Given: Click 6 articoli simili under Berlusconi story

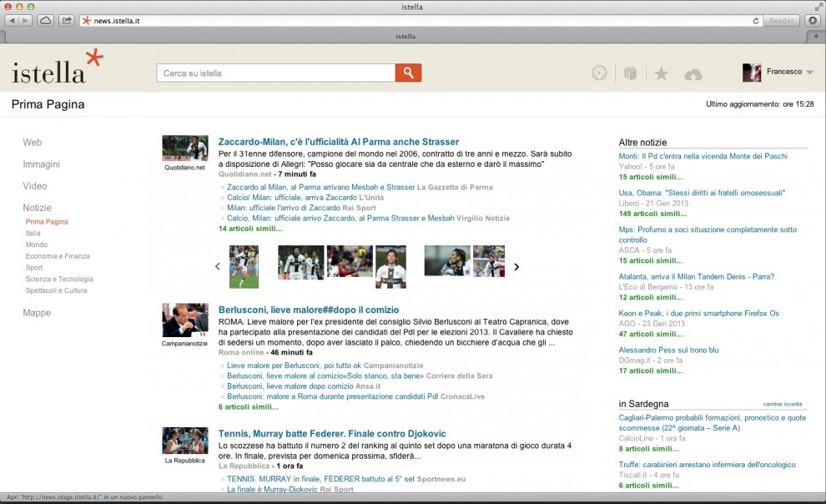Looking at the screenshot, I should [x=248, y=406].
